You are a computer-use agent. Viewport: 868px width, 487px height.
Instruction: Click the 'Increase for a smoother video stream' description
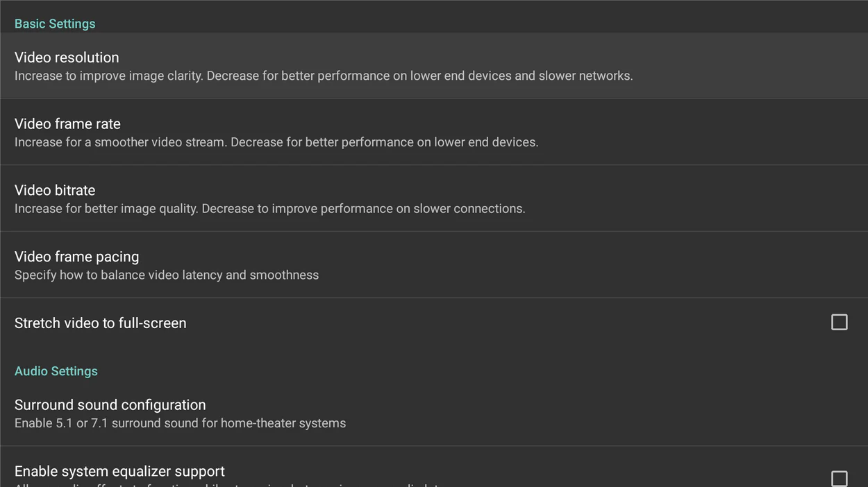tap(276, 142)
